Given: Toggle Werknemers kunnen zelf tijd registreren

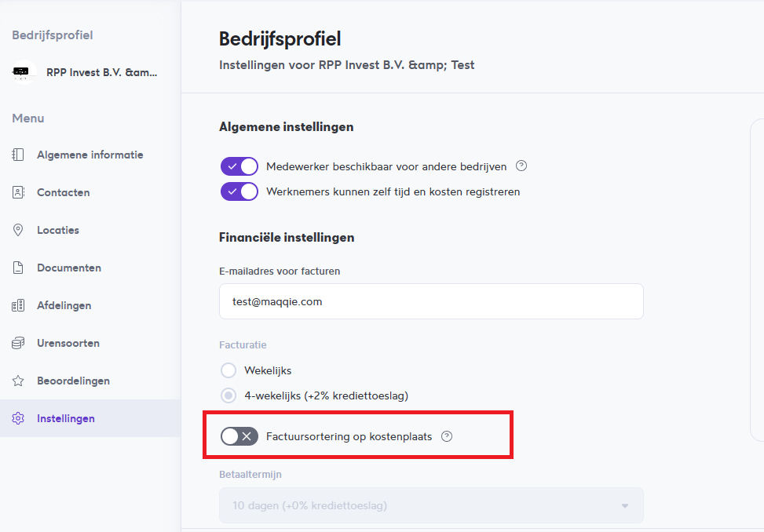Looking at the screenshot, I should 239,191.
